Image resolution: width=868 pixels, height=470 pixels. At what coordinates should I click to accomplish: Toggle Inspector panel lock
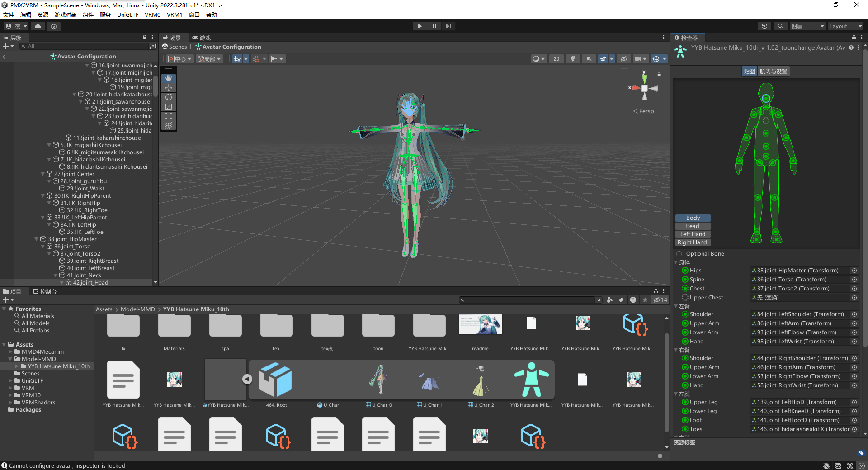[854, 38]
